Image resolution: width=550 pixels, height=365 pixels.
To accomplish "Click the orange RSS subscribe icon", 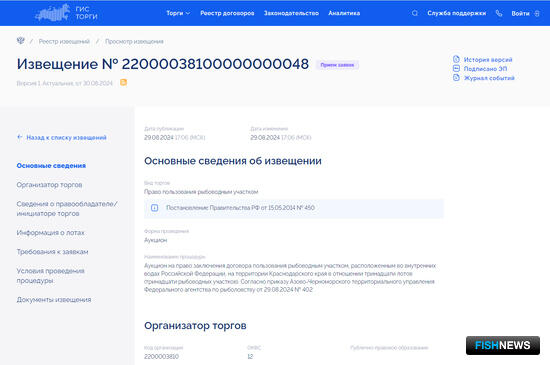I will click(123, 82).
